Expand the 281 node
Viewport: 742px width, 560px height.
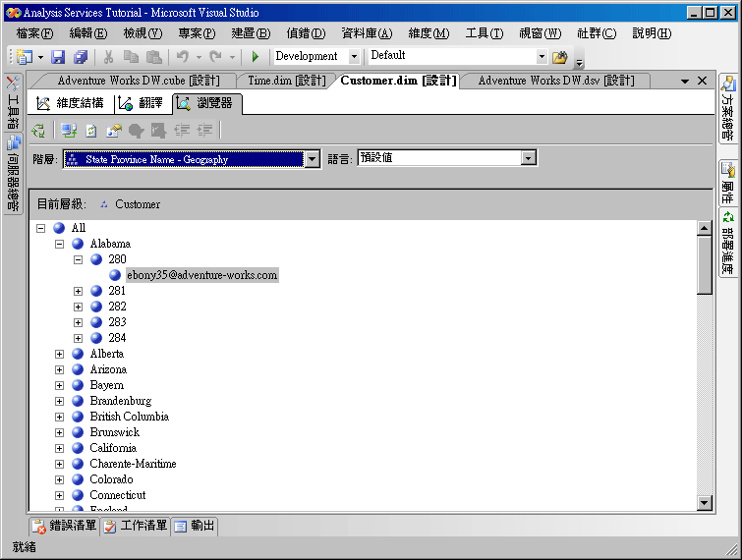pyautogui.click(x=78, y=291)
